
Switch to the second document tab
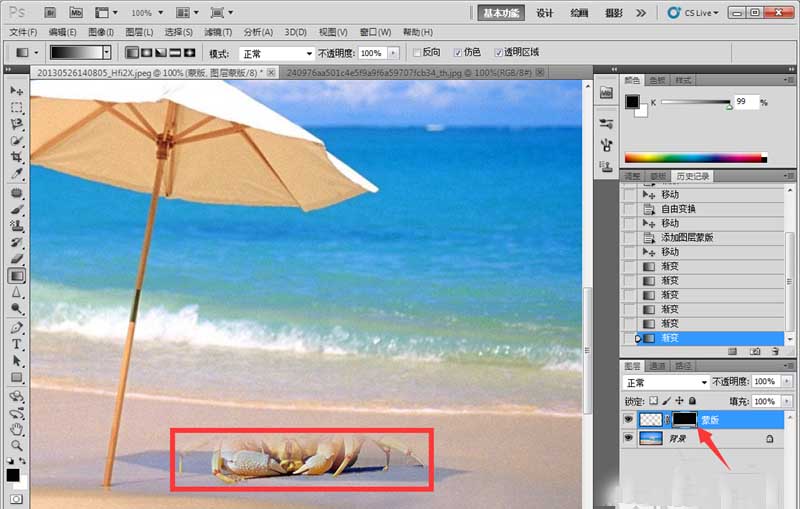[x=414, y=73]
